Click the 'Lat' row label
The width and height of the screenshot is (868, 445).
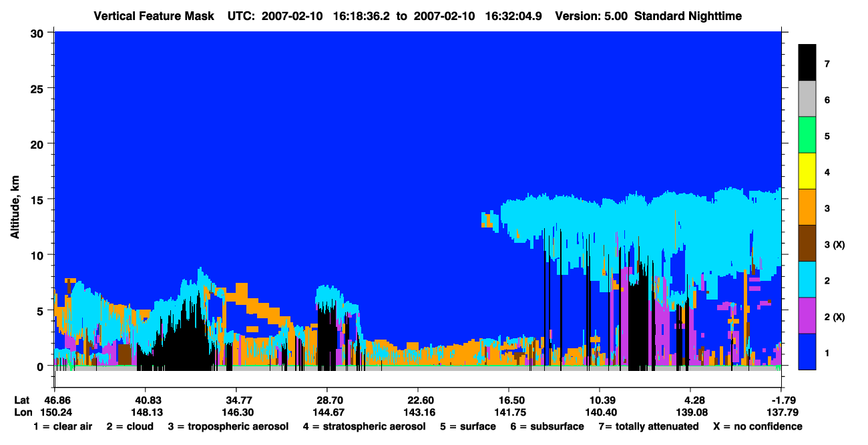(22, 400)
